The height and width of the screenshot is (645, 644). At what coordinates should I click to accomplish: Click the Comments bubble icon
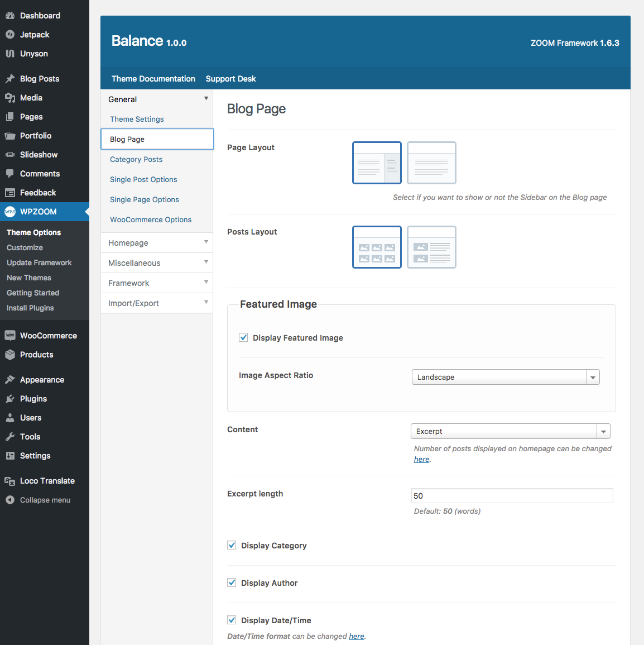[10, 174]
